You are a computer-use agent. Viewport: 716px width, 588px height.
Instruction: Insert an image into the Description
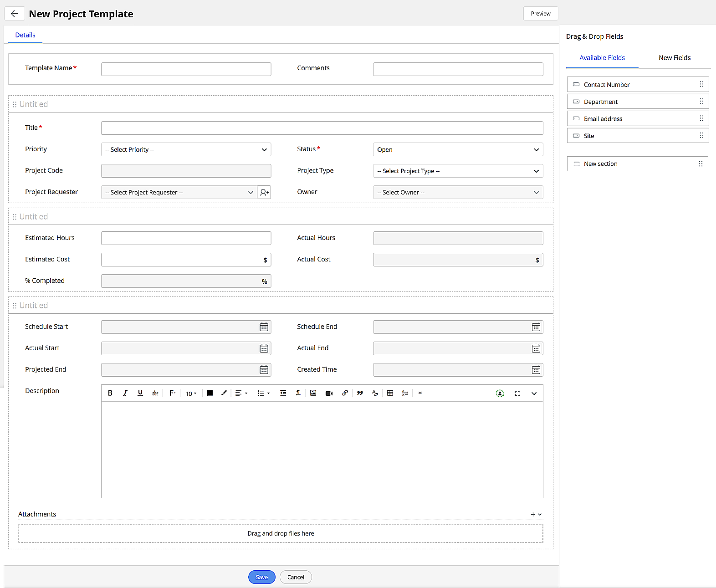coord(313,393)
